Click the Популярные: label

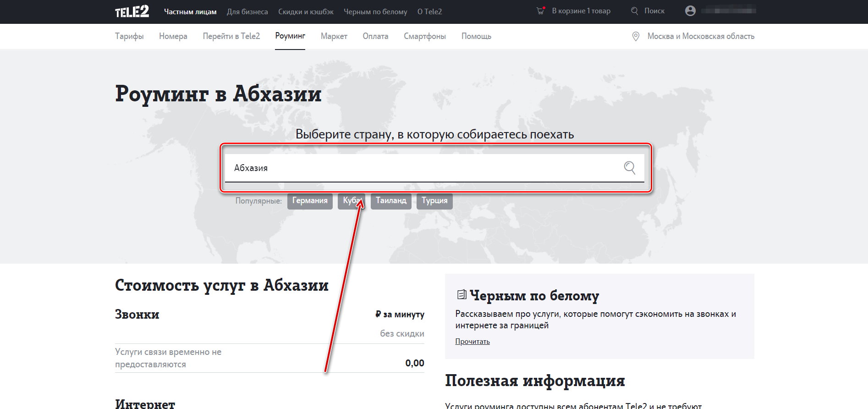tap(258, 201)
